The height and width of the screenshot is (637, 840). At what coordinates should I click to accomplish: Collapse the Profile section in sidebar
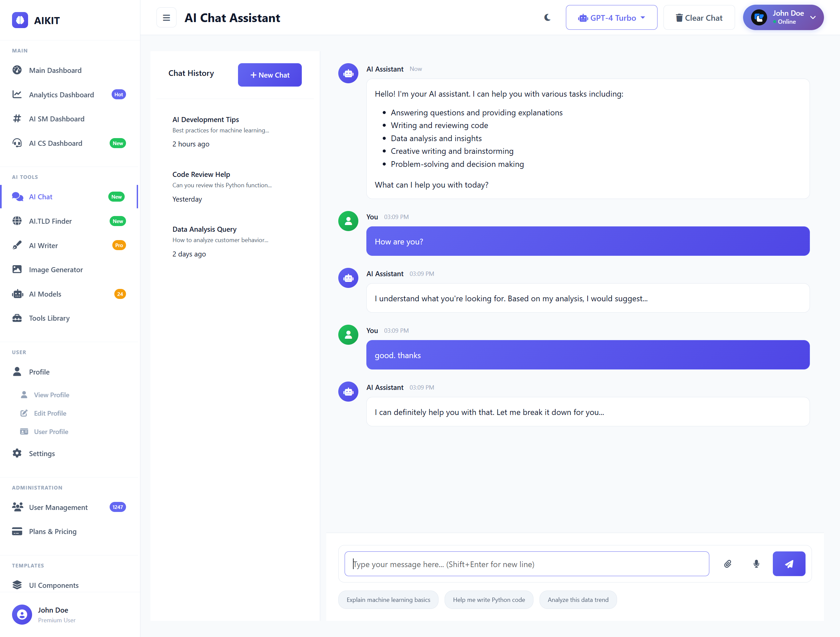click(39, 372)
